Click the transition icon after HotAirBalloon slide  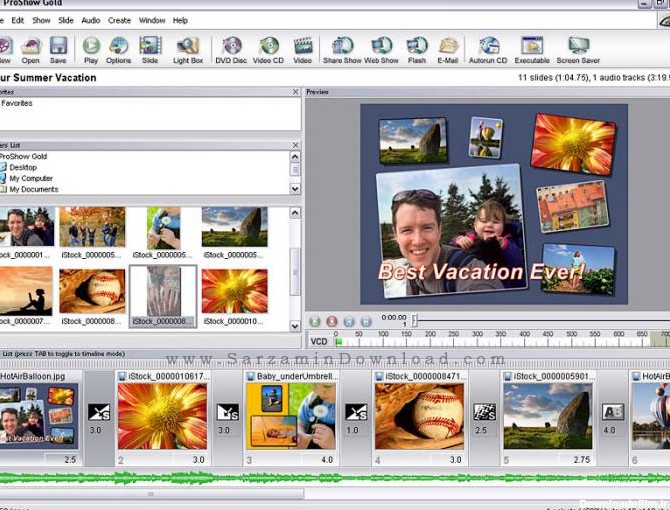tap(99, 413)
